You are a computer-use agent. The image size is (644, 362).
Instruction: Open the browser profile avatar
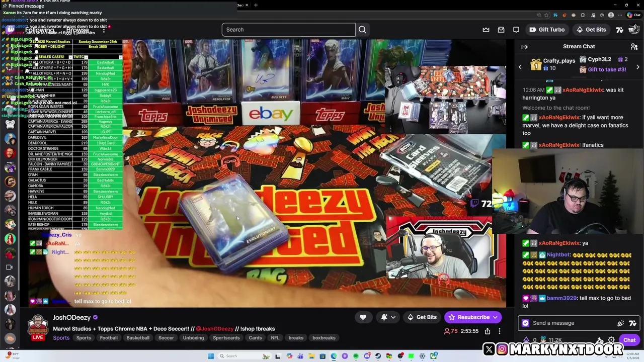(x=611, y=15)
